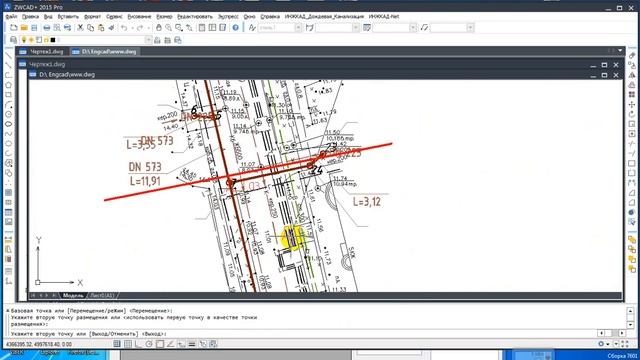Expand the dimension style dropdown
Image resolution: width=640 pixels, height=360 pixels.
pos(356,28)
